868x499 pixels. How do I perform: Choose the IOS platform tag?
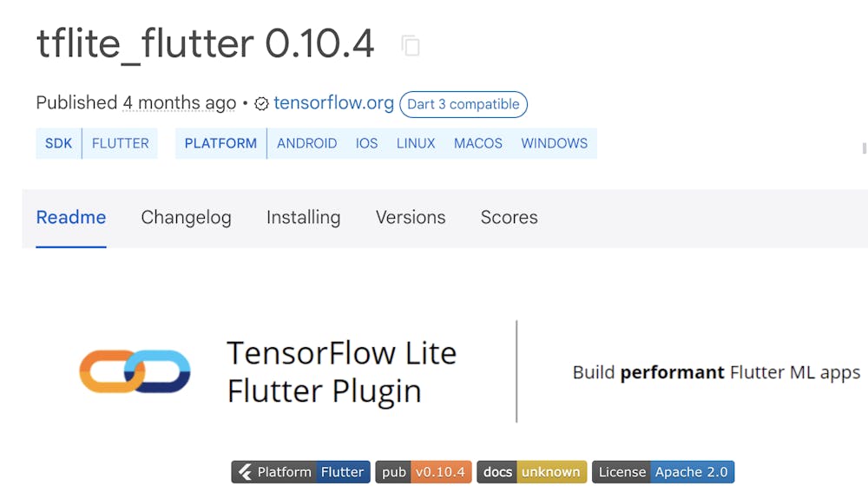point(366,143)
